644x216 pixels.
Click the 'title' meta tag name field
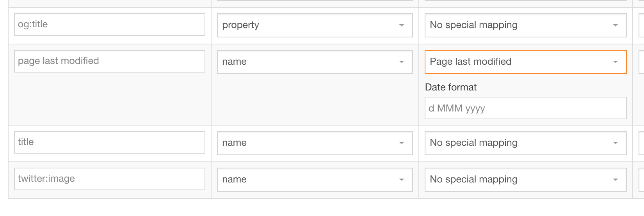point(109,142)
